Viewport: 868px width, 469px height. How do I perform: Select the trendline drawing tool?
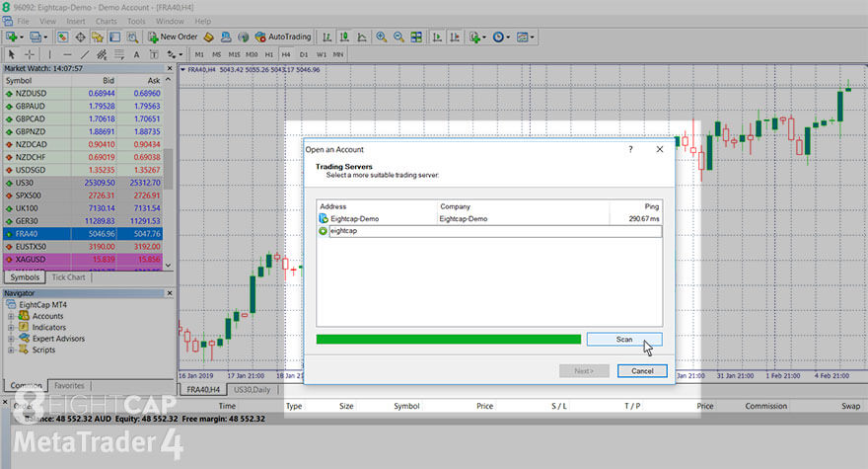pyautogui.click(x=84, y=54)
